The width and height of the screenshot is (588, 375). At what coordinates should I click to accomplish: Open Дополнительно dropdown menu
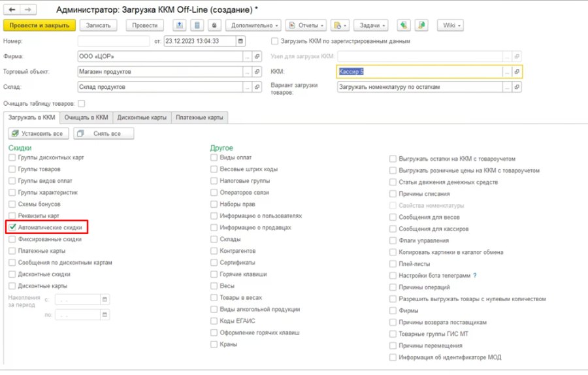pyautogui.click(x=253, y=25)
